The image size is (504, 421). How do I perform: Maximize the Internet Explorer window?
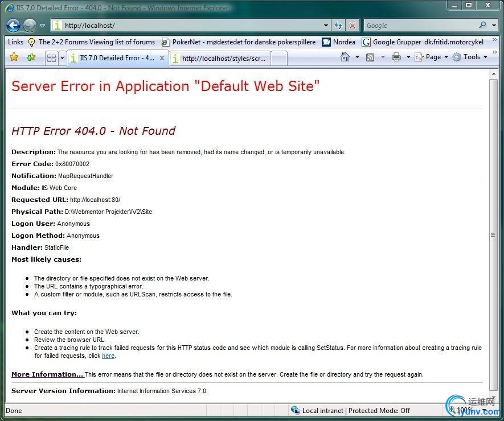pos(469,5)
